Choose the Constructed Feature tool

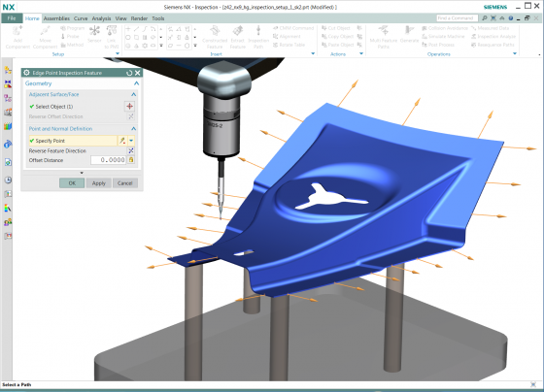point(215,31)
